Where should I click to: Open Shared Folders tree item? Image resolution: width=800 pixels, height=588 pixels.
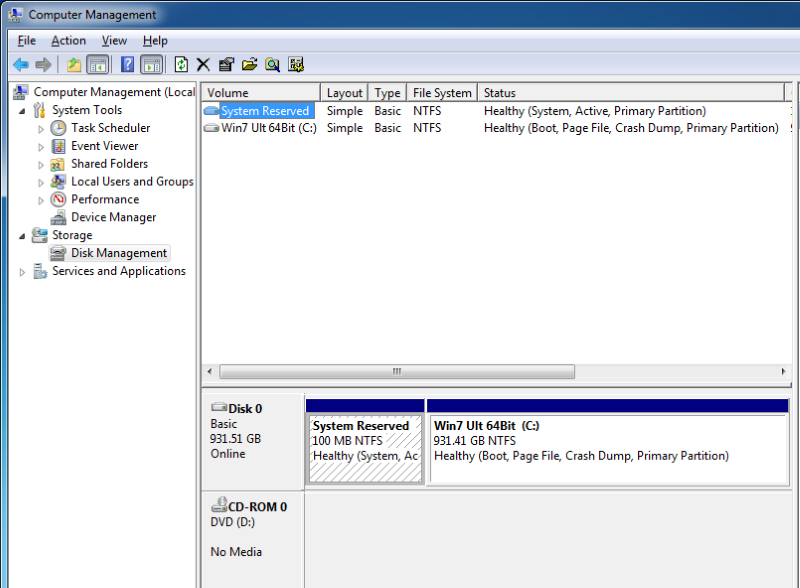pos(110,163)
